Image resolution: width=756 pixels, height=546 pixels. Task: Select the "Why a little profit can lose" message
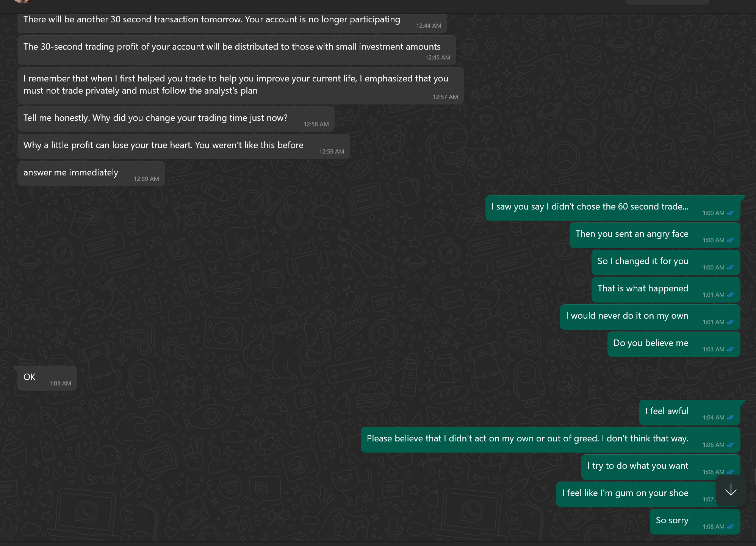(x=184, y=146)
